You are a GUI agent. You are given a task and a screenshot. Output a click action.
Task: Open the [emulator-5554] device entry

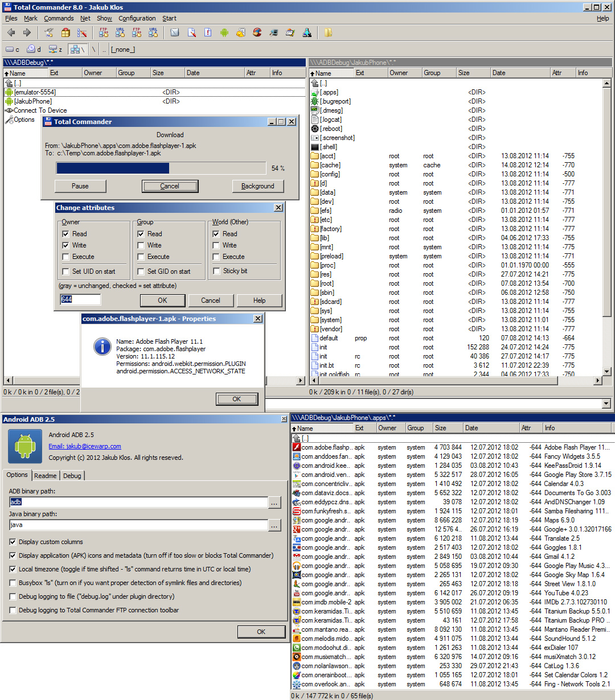click(x=35, y=92)
